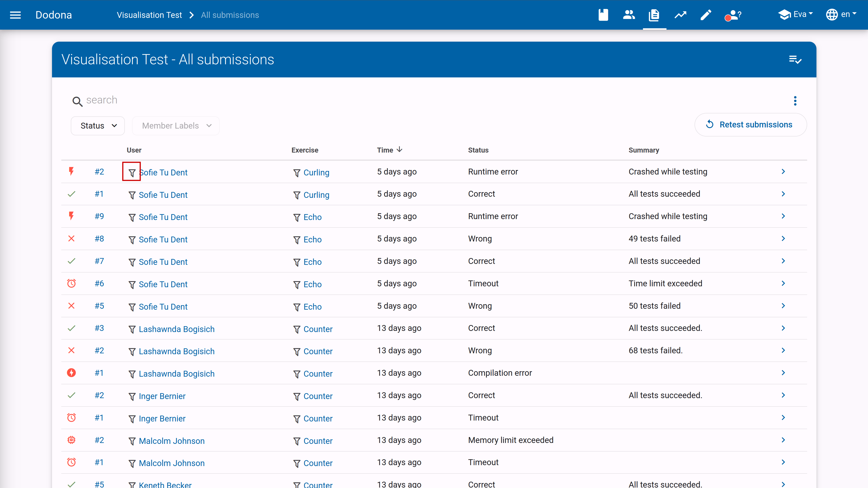Image resolution: width=868 pixels, height=488 pixels.
Task: Open submission #2 link of Sofie Tu Dent
Action: click(99, 172)
